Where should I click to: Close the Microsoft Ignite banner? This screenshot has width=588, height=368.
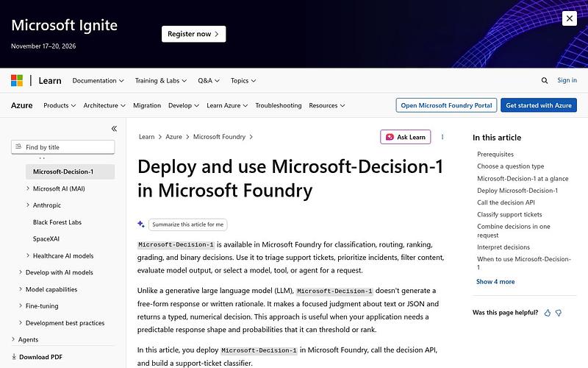click(x=569, y=18)
